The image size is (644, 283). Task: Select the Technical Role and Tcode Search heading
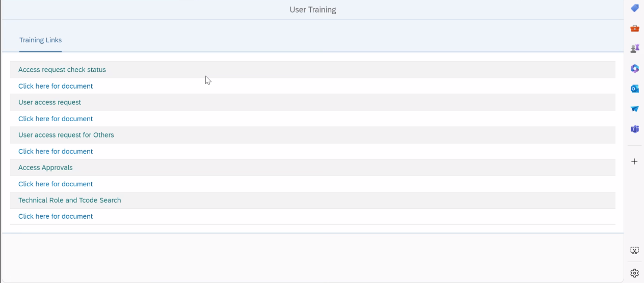coord(70,200)
